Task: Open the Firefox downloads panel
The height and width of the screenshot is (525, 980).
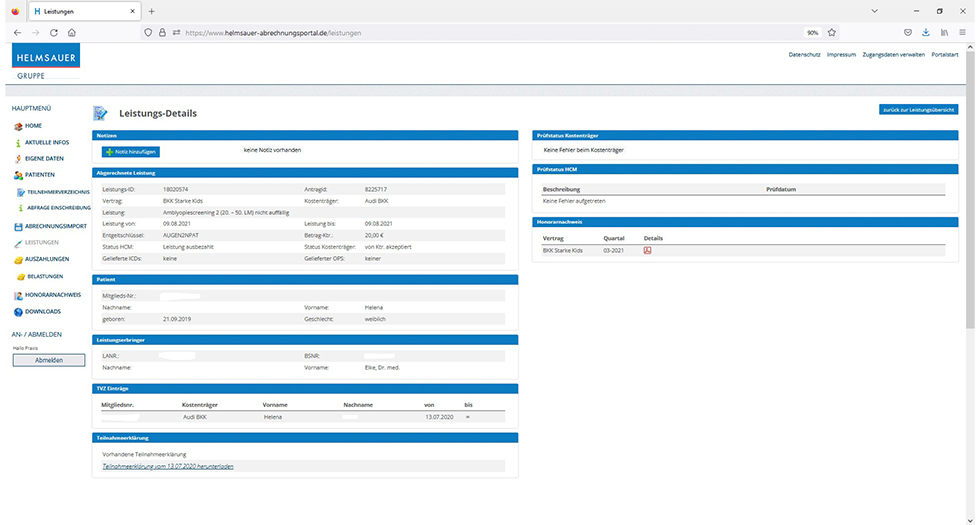Action: point(926,32)
